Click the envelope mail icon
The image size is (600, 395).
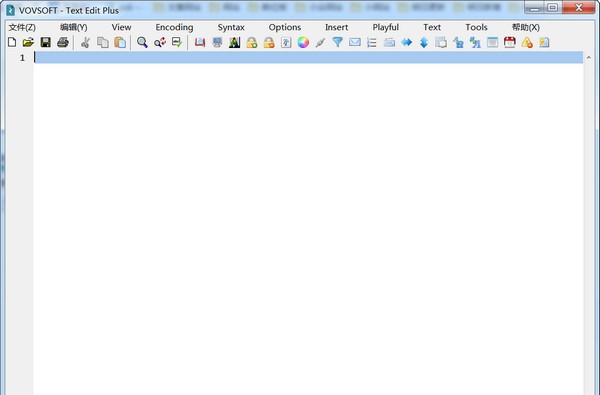(355, 42)
